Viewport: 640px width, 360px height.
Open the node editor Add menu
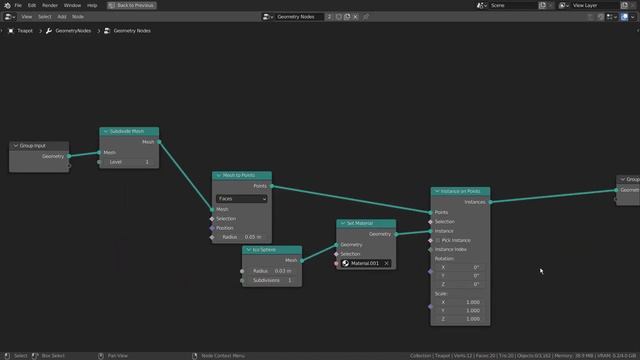click(x=62, y=17)
